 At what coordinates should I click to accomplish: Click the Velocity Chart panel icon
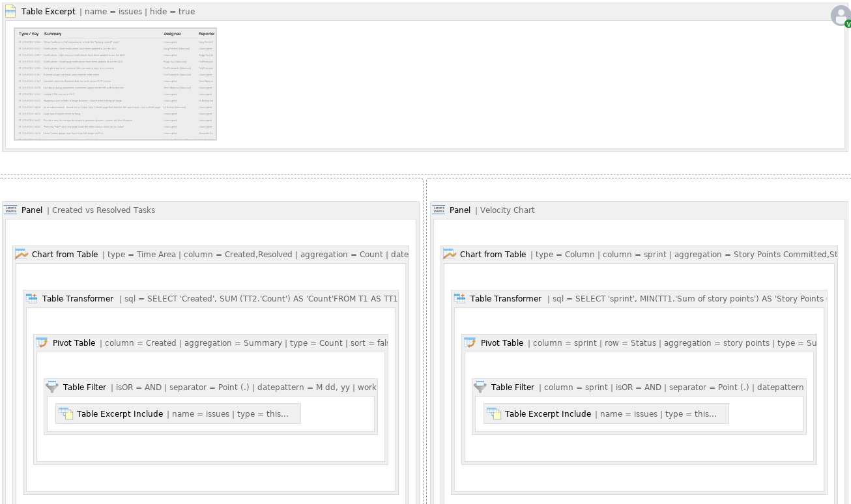click(439, 210)
